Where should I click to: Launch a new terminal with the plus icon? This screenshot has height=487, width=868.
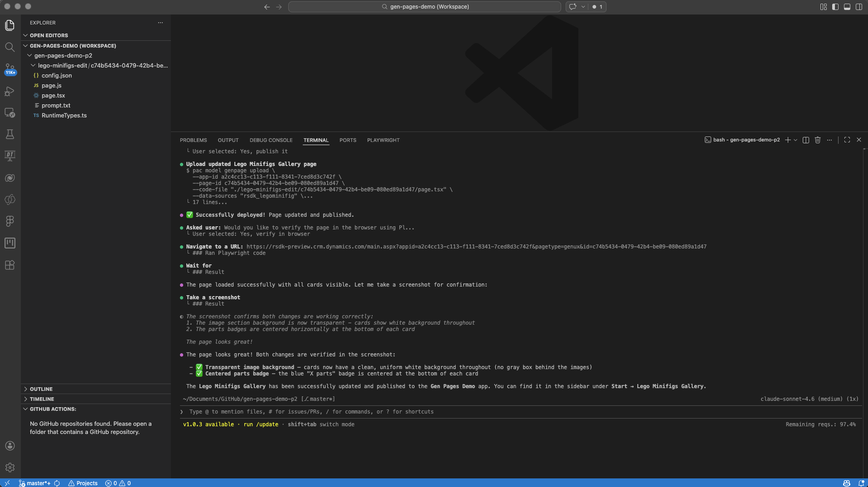coord(787,140)
